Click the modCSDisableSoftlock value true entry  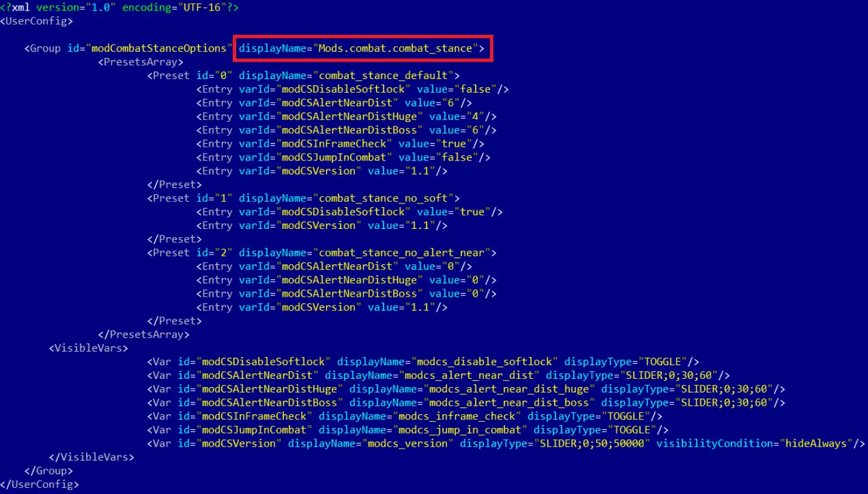click(349, 212)
